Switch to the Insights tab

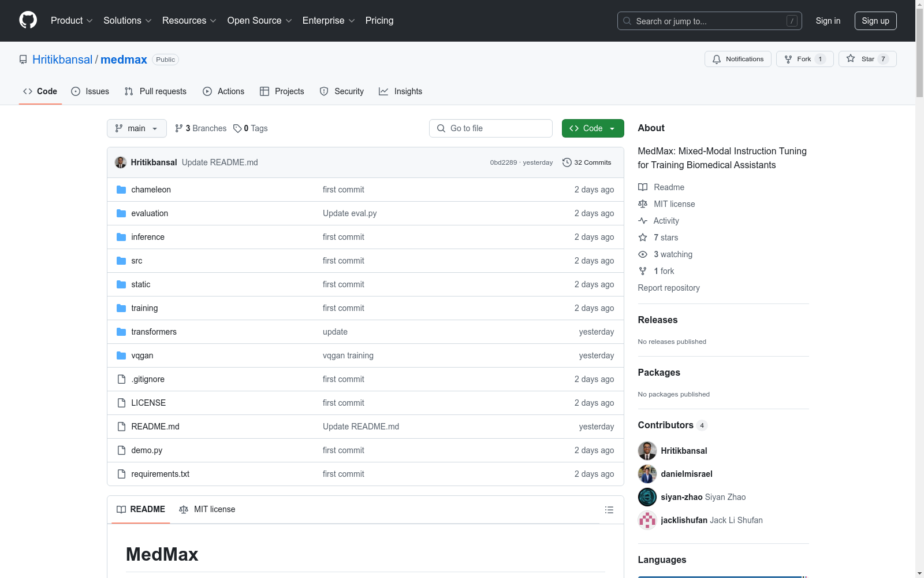[400, 91]
